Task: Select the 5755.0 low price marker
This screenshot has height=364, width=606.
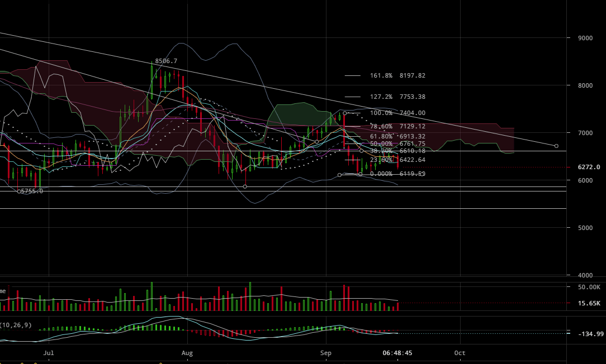Action: coord(32,191)
